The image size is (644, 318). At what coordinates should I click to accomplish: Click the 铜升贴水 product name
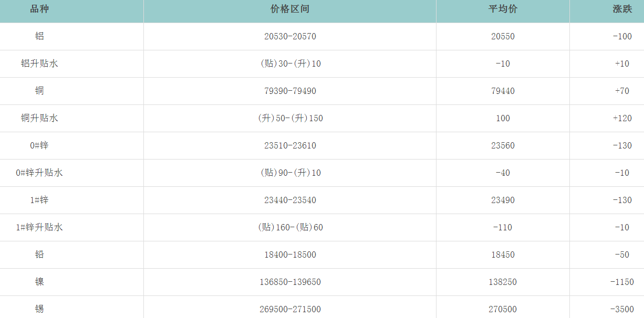[39, 119]
